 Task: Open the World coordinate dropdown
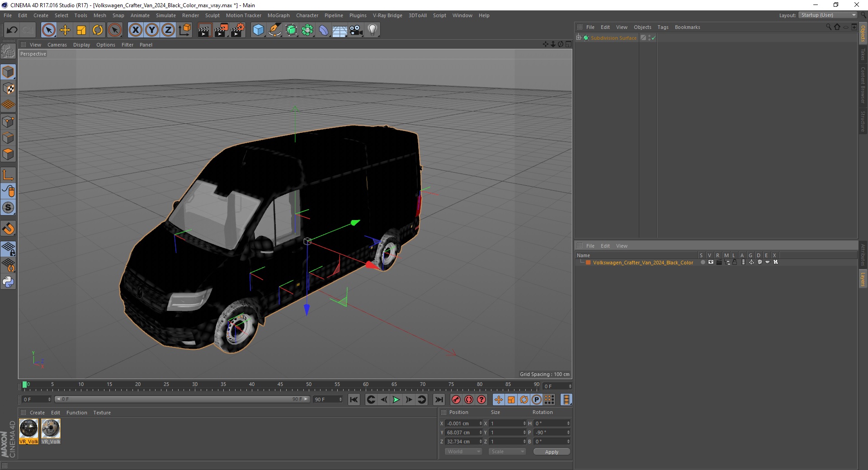pyautogui.click(x=463, y=451)
